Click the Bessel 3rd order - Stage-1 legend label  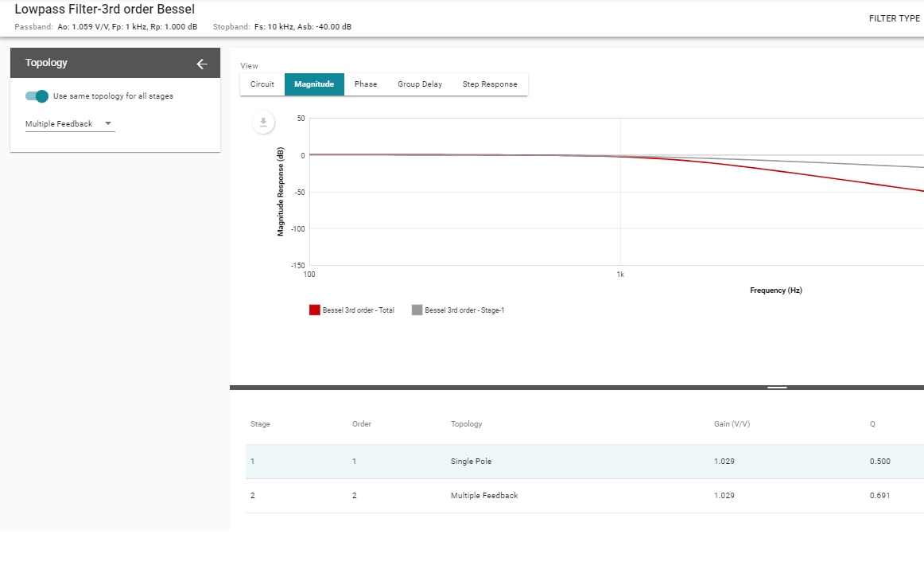pos(464,310)
